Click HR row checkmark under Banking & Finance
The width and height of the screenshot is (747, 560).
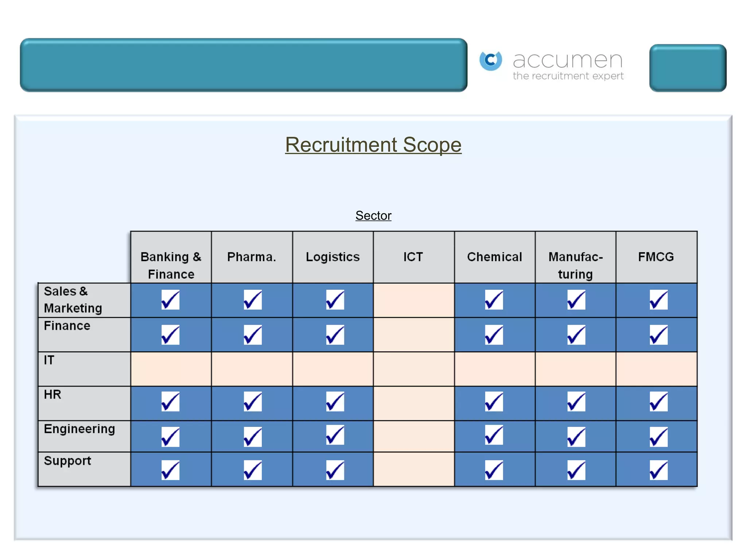click(x=170, y=401)
